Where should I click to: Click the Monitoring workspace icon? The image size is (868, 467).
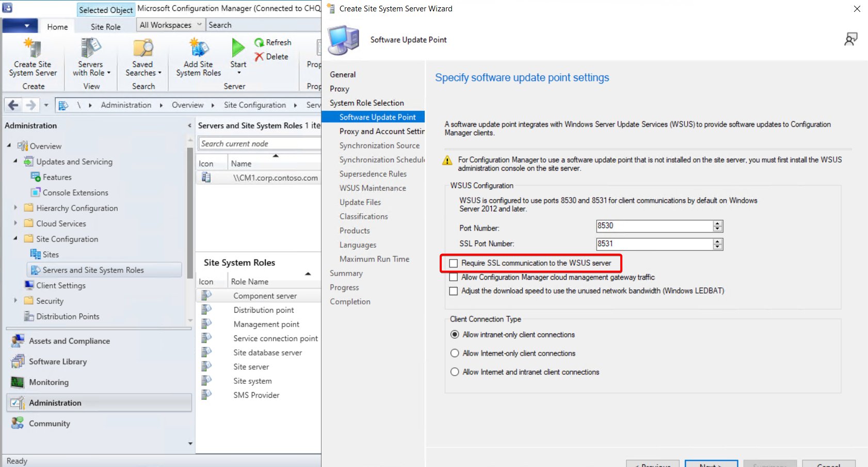pos(18,382)
